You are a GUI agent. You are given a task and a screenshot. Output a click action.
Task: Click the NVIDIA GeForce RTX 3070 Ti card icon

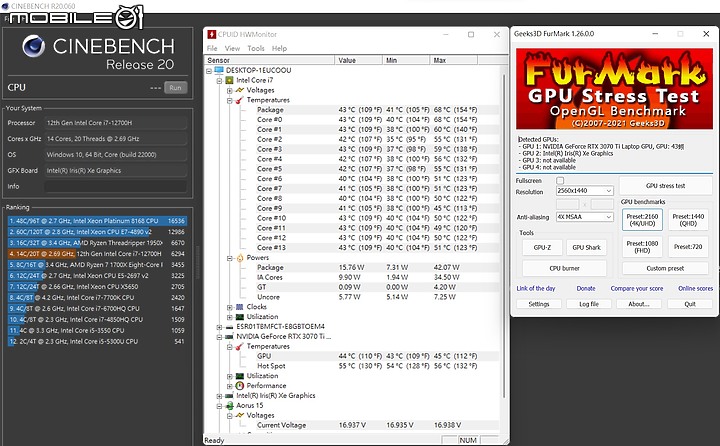[229, 337]
